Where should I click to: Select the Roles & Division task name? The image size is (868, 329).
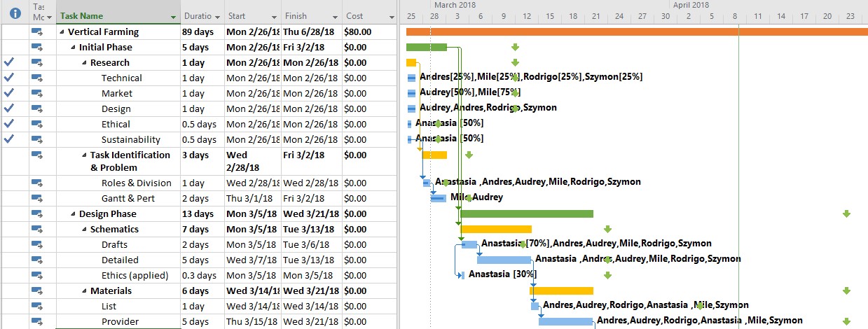(136, 183)
